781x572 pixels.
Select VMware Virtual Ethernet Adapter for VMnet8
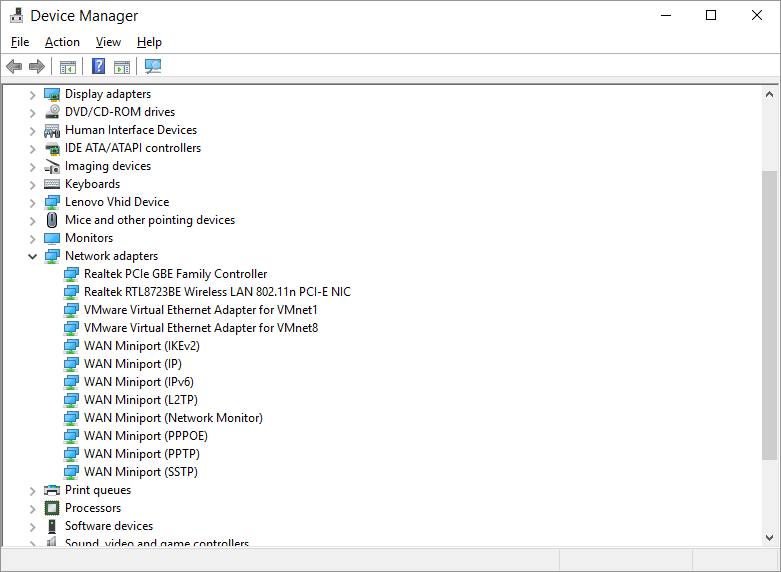pyautogui.click(x=201, y=328)
